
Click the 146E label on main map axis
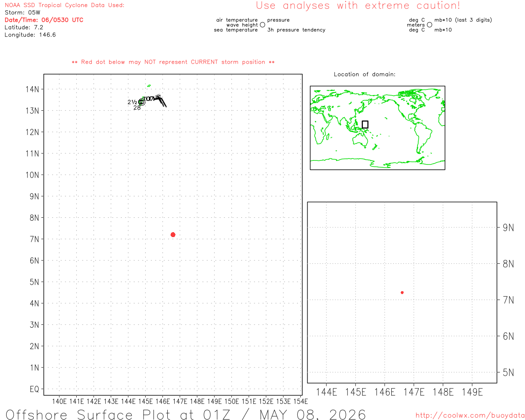(x=162, y=401)
